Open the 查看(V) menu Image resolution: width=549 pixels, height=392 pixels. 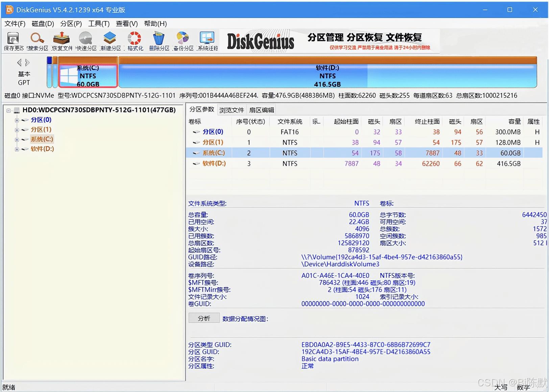[127, 24]
